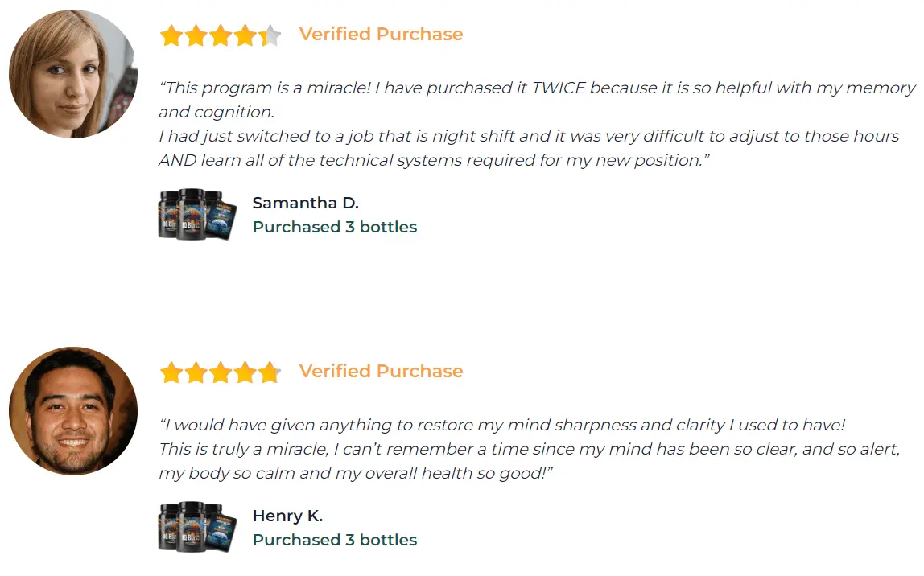
Task: Click the reviewer name Samantha D.
Action: click(x=306, y=203)
